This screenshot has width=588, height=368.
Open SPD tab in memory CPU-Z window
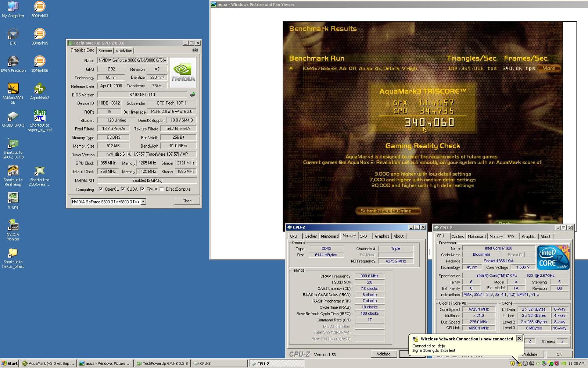click(363, 236)
